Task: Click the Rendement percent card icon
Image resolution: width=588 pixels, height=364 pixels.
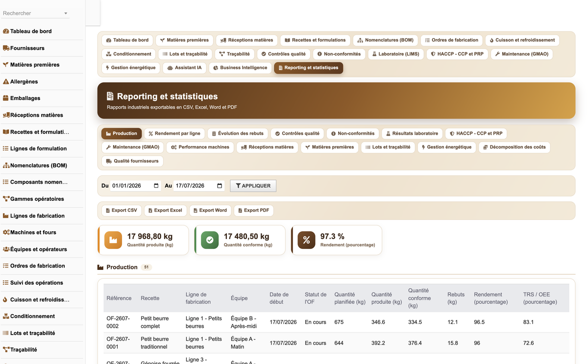Action: pos(306,240)
